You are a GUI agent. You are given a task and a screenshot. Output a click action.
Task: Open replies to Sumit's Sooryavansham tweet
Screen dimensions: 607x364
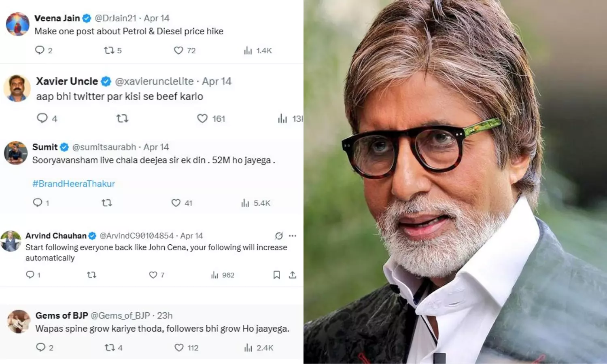click(38, 203)
